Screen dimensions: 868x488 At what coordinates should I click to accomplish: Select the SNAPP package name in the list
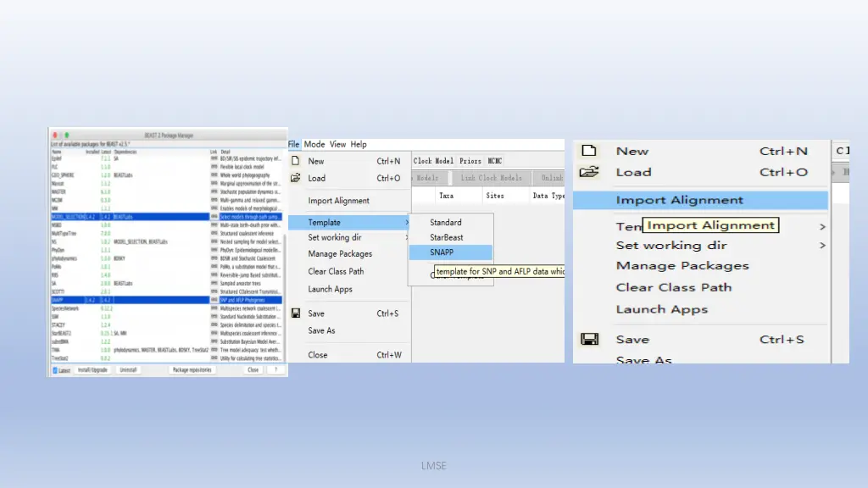[57, 300]
